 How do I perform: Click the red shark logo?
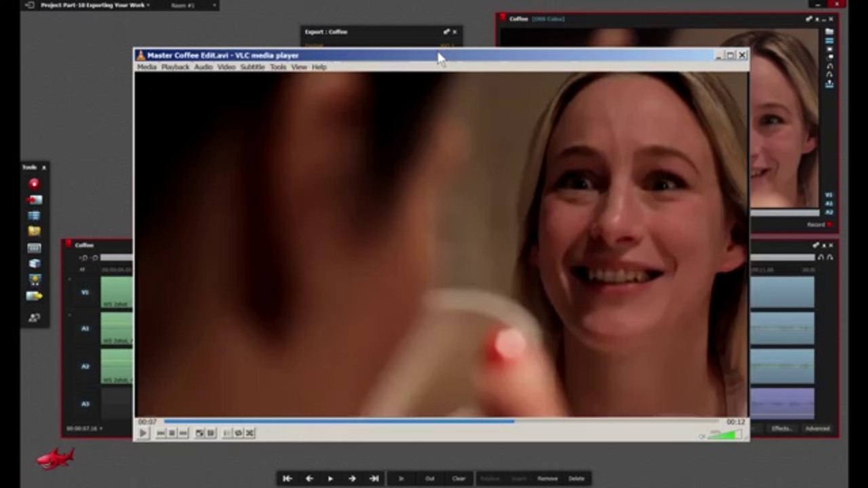56,459
